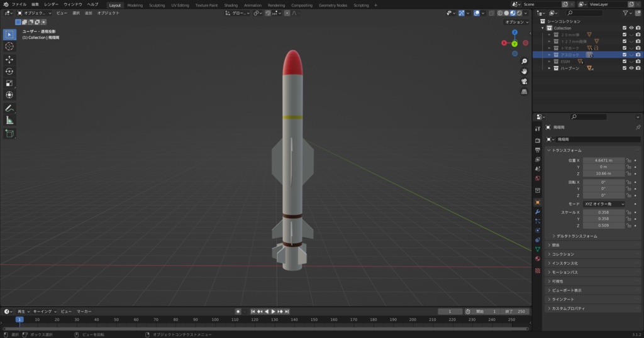Choose the Rotate tool
Screen dimensions: 644x338
[x=9, y=72]
